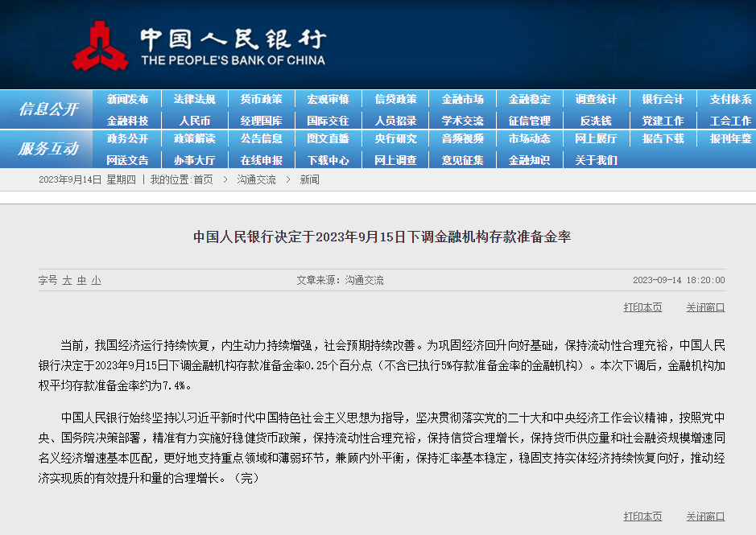Go to 金融稳定 page

[x=530, y=99]
